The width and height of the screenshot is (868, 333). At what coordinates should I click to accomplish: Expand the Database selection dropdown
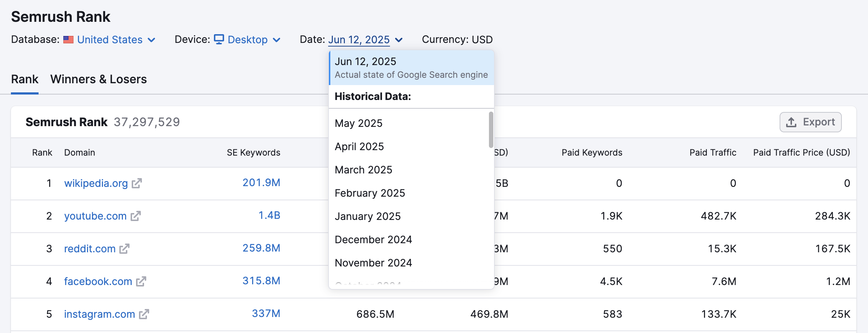coord(152,40)
